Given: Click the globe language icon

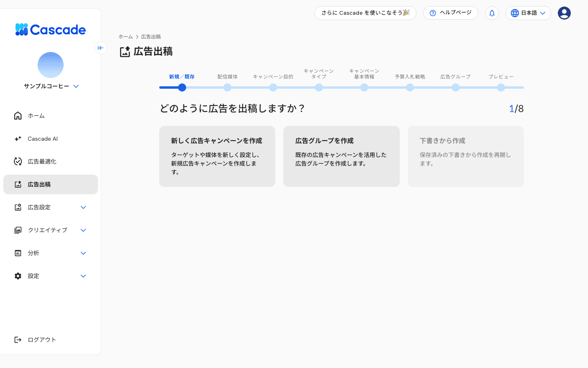Looking at the screenshot, I should point(515,13).
